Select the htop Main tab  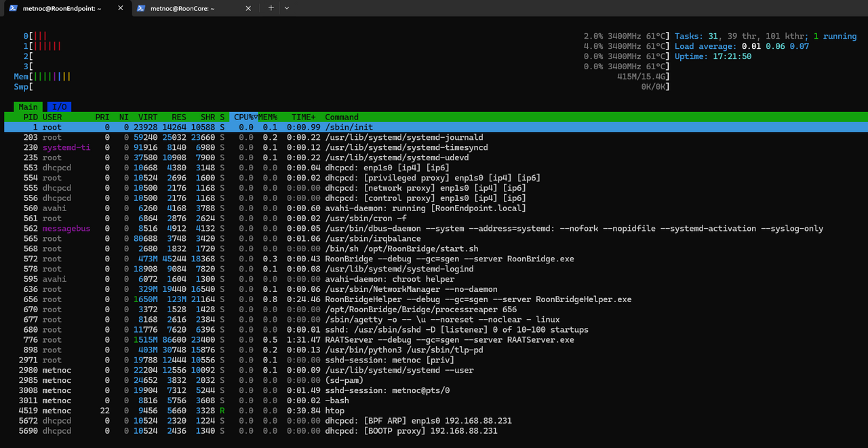click(28, 107)
